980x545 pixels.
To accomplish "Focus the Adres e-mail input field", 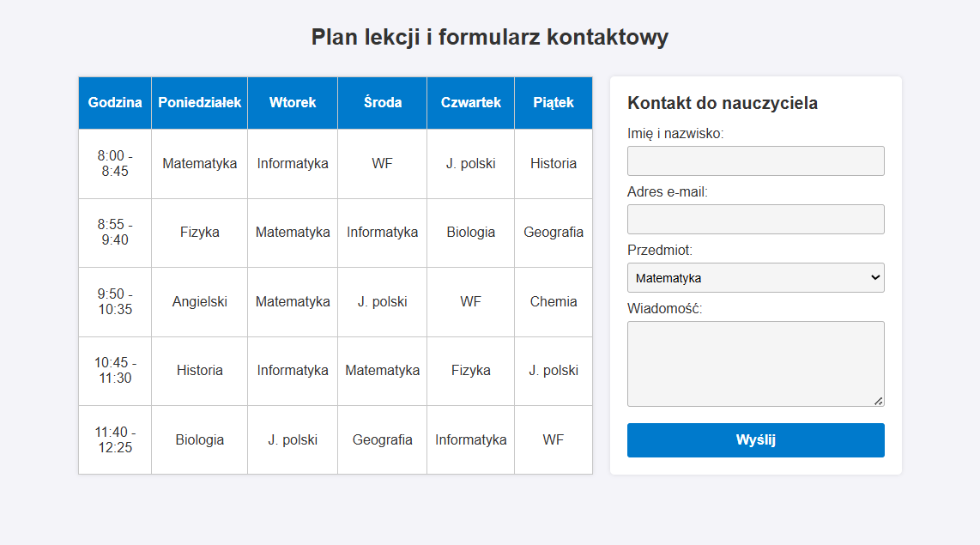I will coord(755,220).
